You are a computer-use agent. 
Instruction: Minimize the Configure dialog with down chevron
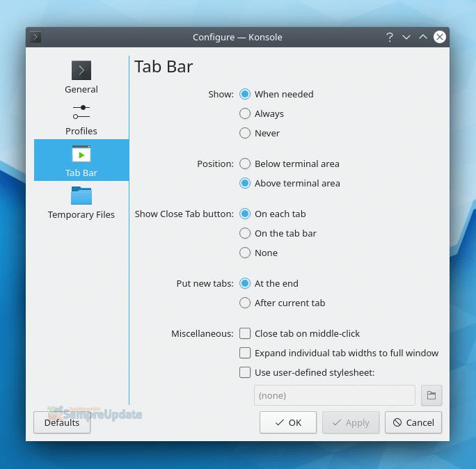click(406, 38)
